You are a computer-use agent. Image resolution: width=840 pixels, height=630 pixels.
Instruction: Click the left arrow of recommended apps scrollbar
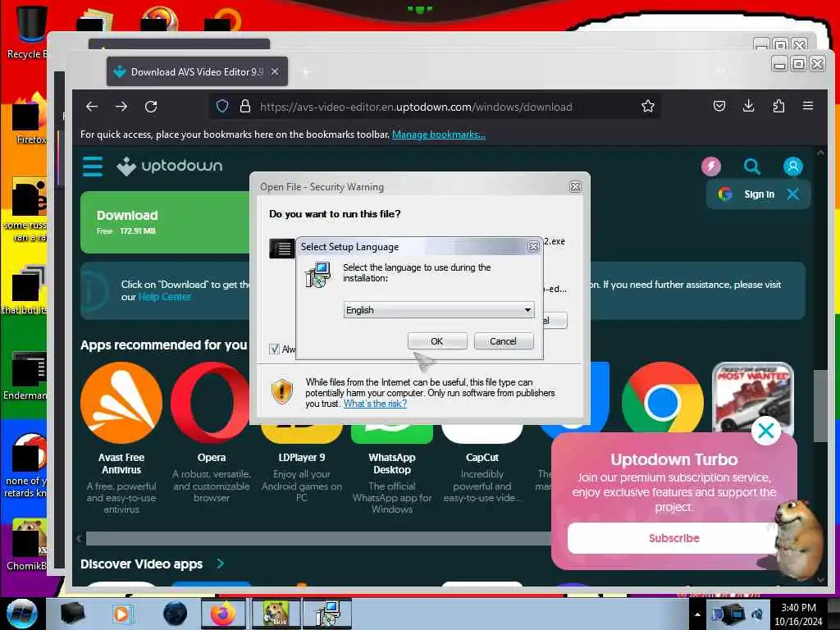(79, 538)
